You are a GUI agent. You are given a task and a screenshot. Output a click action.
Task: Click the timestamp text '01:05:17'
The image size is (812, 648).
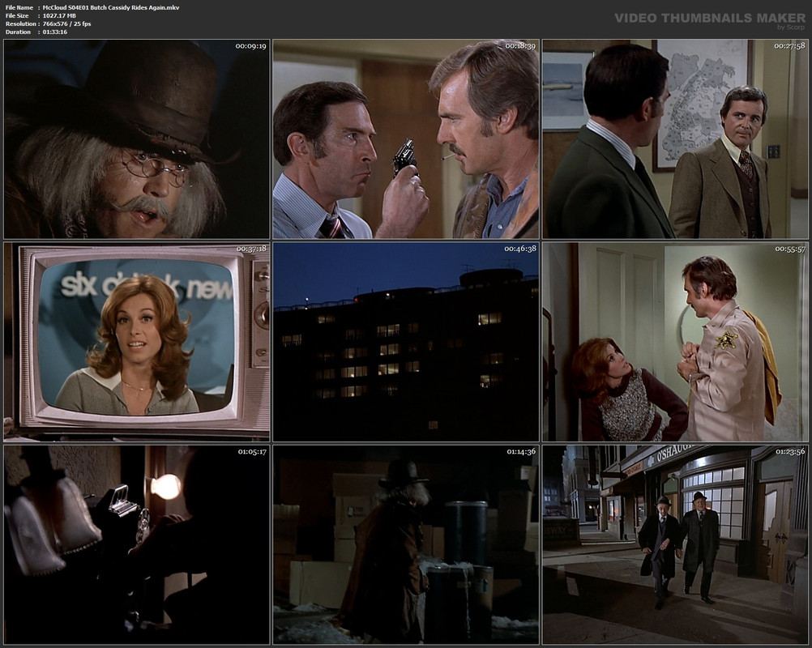click(252, 452)
